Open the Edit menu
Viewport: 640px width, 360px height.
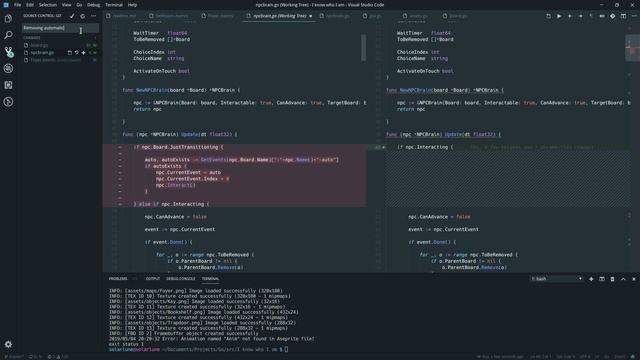[30, 5]
